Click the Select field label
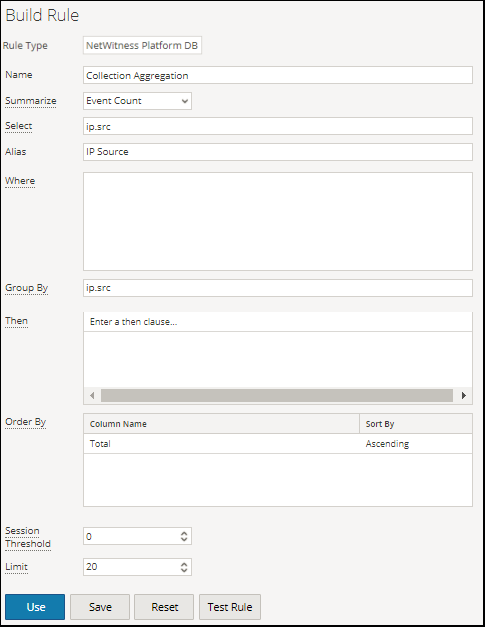 tap(18, 126)
